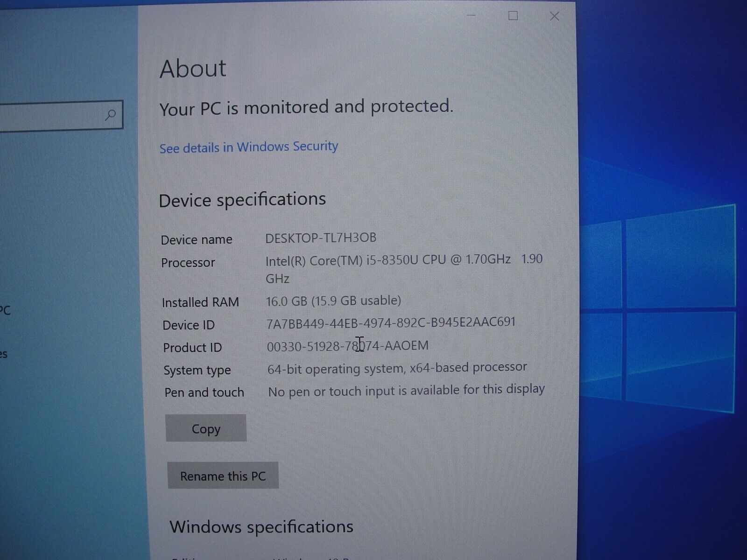Open See details in Windows Security link
The height and width of the screenshot is (560, 747).
248,147
